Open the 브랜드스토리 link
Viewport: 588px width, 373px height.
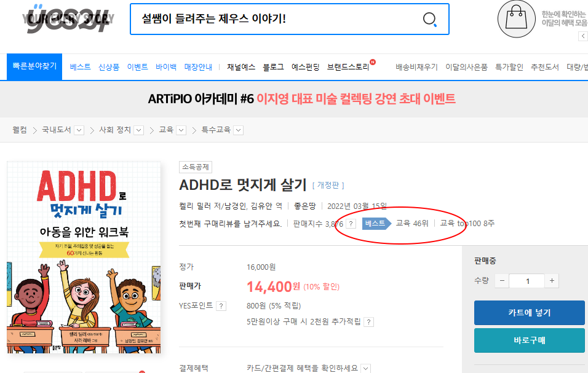click(x=348, y=66)
